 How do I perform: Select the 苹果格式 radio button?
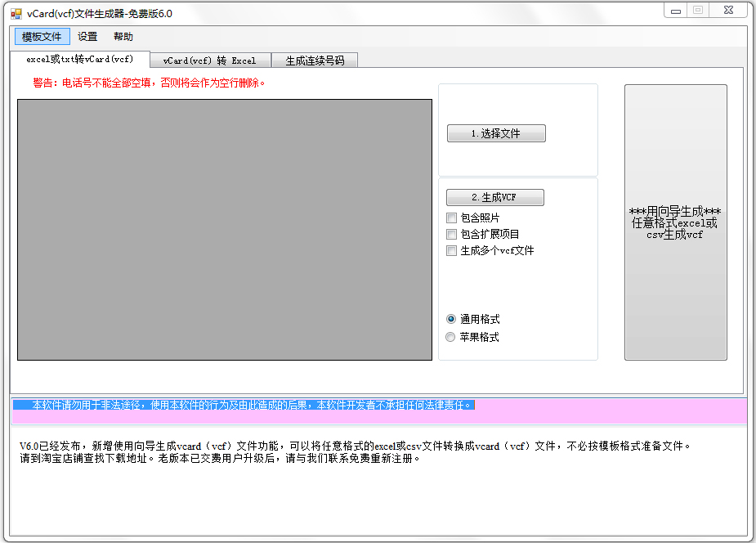click(450, 336)
